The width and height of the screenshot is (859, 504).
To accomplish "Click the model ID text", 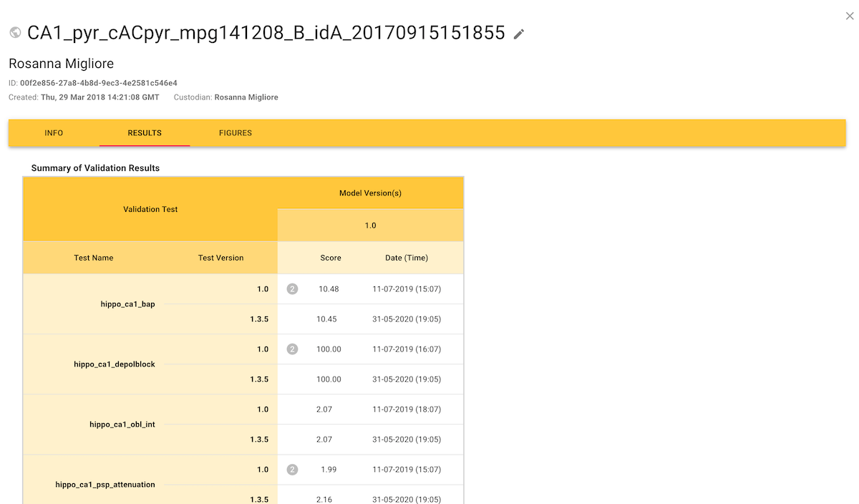I will pos(99,83).
